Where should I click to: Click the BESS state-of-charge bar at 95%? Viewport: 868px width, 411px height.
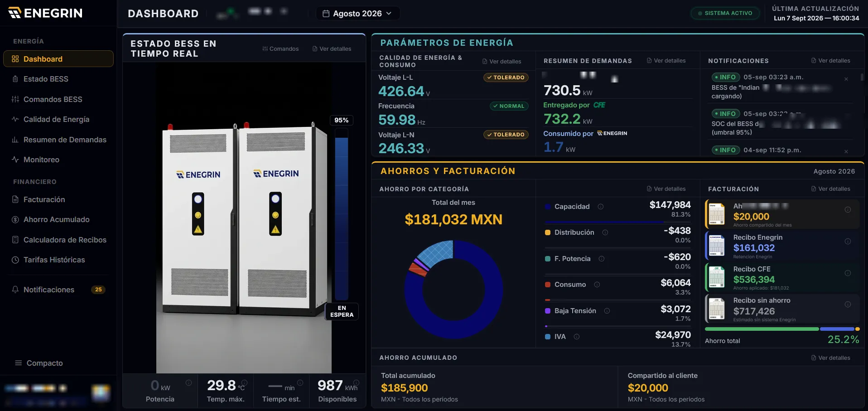click(x=342, y=214)
